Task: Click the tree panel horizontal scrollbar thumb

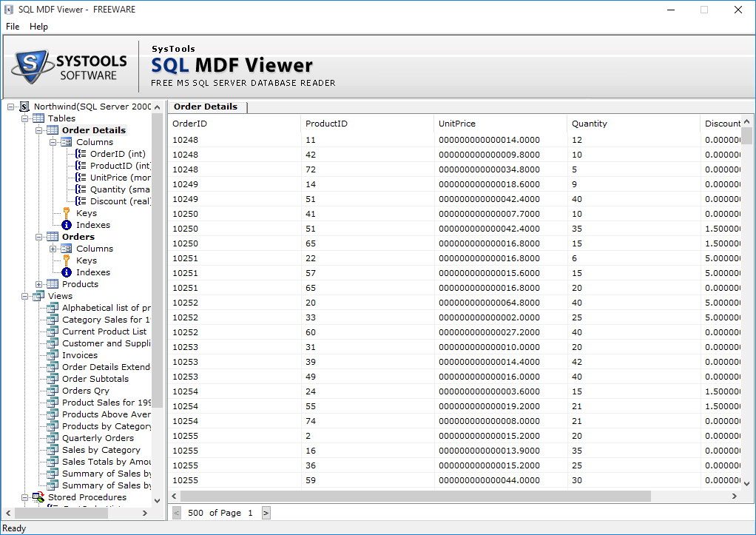Action: click(x=61, y=514)
